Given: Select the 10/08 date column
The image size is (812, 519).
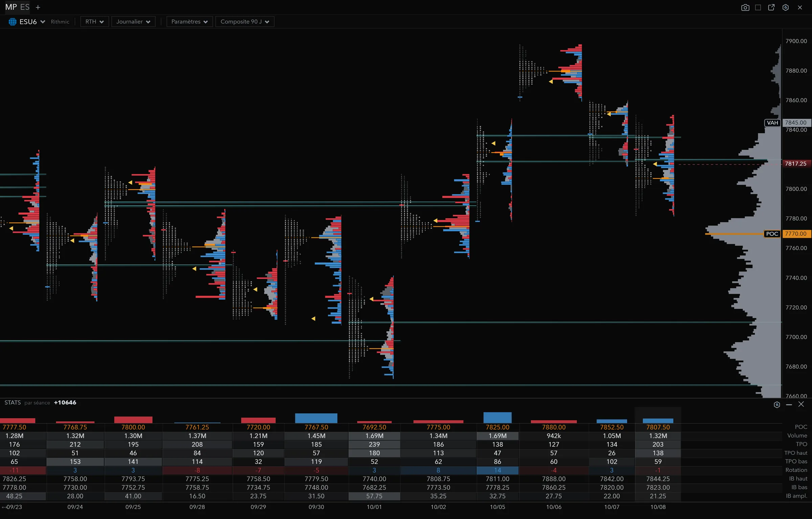Looking at the screenshot, I should 658,507.
